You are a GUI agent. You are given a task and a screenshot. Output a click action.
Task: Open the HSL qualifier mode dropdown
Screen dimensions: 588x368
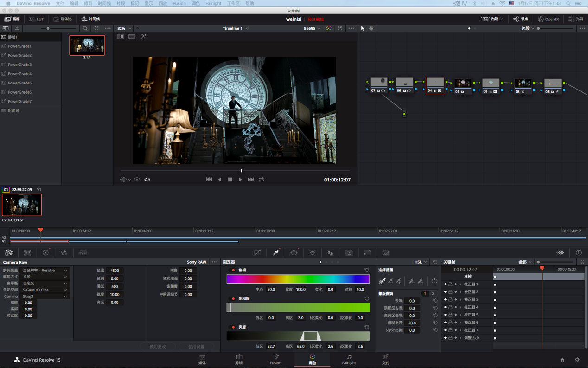click(421, 262)
